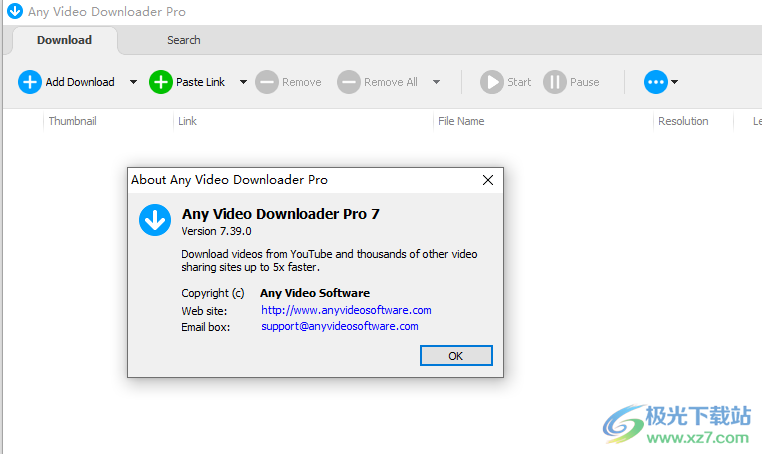The width and height of the screenshot is (762, 454).
Task: Click the grey Remove minus icon
Action: click(267, 82)
